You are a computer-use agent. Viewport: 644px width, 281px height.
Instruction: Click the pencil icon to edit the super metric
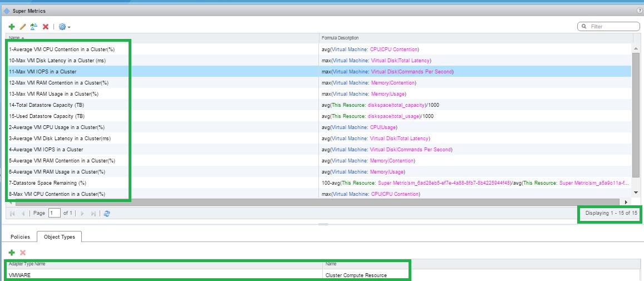tap(23, 27)
